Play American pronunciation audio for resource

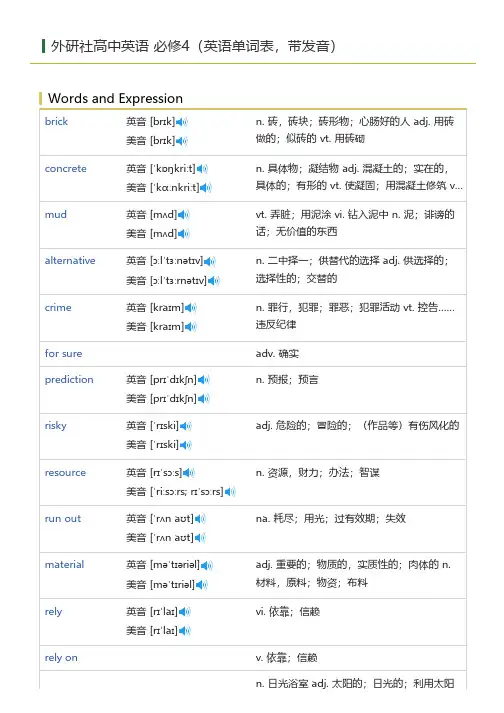point(230,492)
